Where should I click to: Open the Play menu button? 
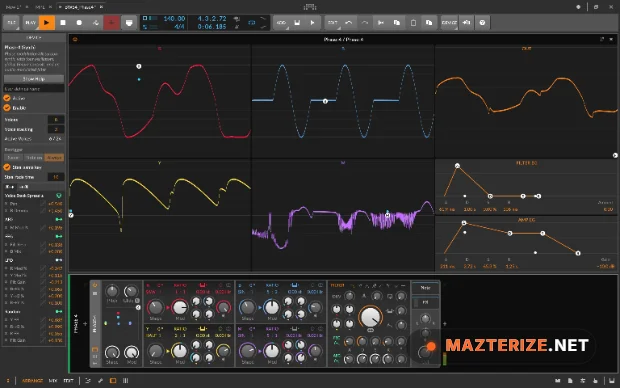pos(30,23)
